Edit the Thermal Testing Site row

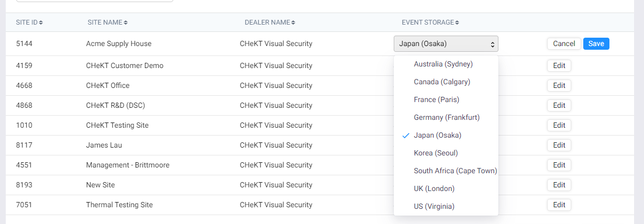coord(559,205)
